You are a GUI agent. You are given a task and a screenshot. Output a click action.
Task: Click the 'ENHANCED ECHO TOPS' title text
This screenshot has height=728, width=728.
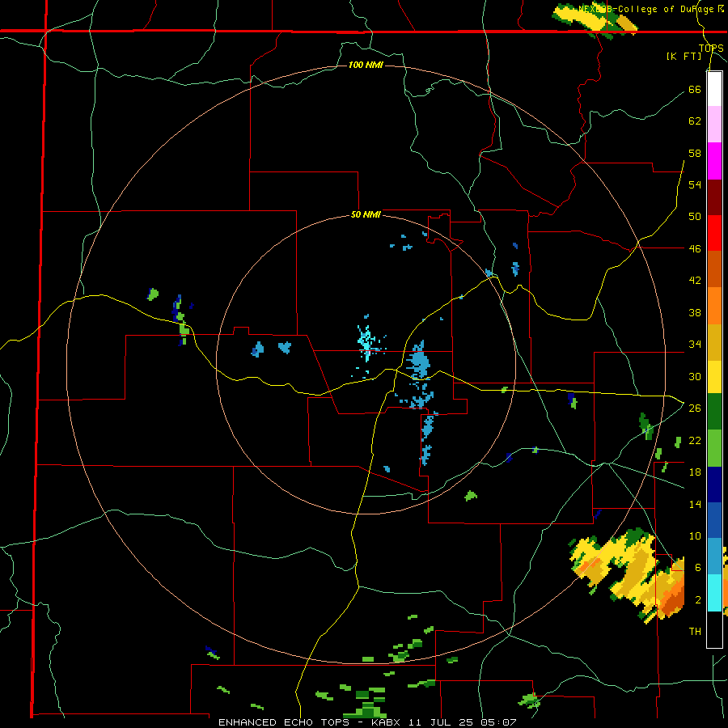284,722
